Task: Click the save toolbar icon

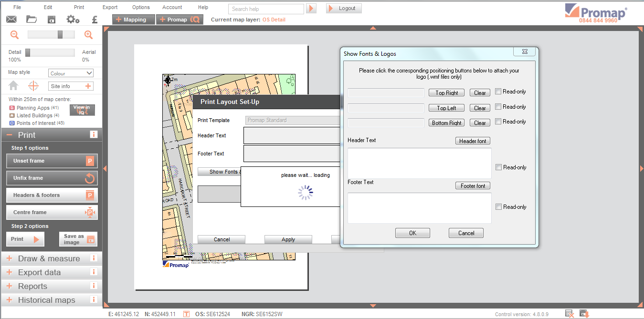Action: (x=52, y=20)
